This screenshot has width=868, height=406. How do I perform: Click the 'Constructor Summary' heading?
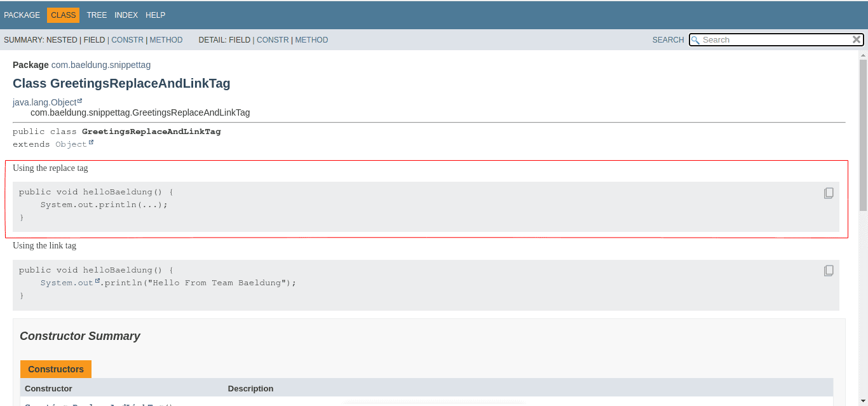pyautogui.click(x=80, y=336)
